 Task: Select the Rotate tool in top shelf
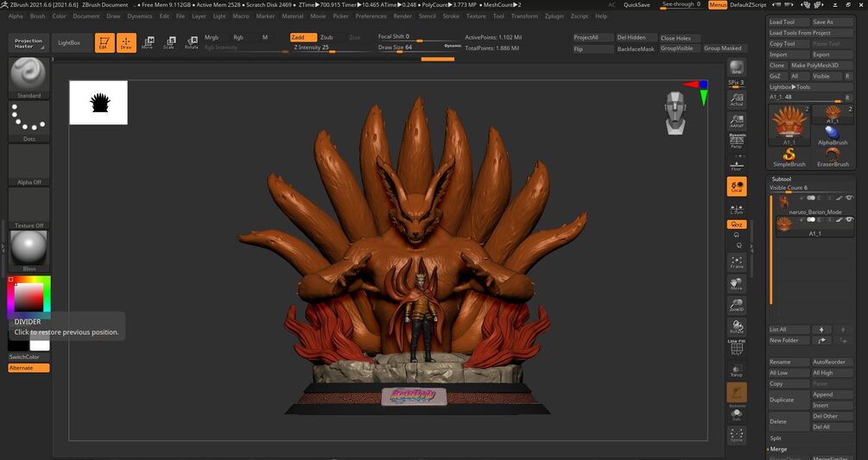coord(192,42)
